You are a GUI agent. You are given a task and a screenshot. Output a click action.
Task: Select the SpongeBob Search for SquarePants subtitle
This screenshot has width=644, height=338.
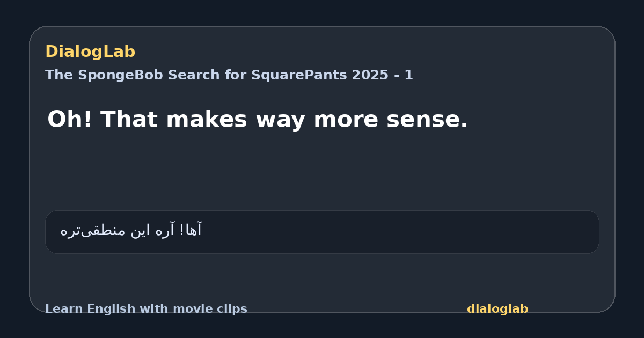229,75
